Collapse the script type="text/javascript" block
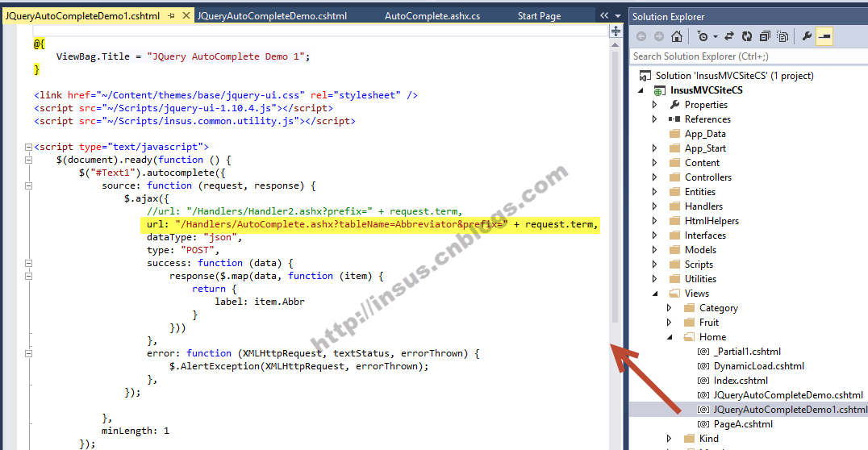 coord(28,148)
